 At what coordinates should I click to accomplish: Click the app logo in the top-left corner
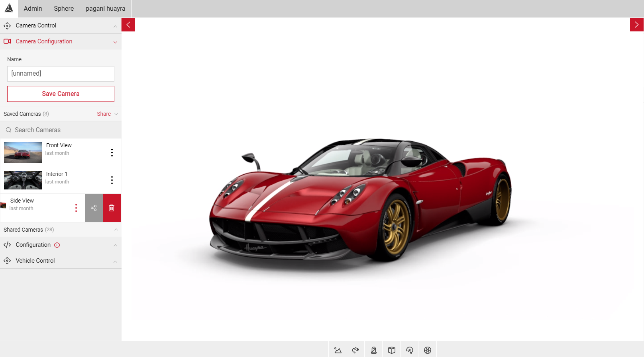9,8
